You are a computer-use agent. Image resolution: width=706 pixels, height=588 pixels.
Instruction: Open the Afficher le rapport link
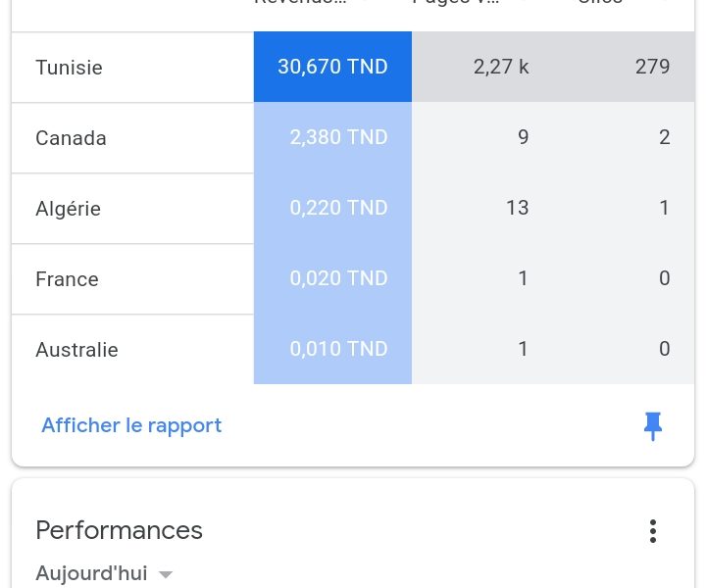tap(131, 425)
